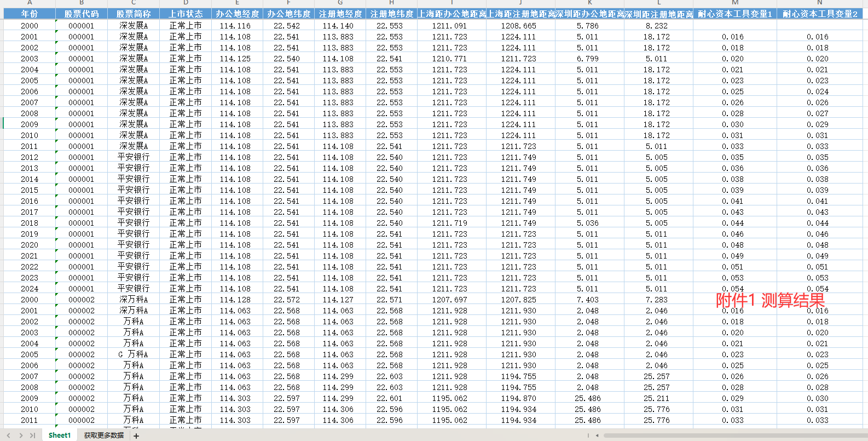Select the stock name cell G 万科A
Image resolution: width=868 pixels, height=441 pixels.
pyautogui.click(x=134, y=354)
